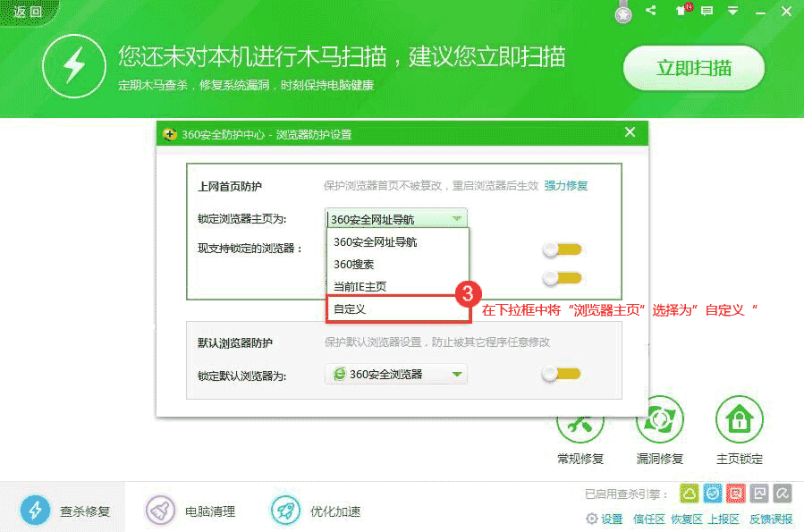Click the 漏洞修复 vulnerability repair icon
Image resolution: width=804 pixels, height=532 pixels.
[659, 419]
